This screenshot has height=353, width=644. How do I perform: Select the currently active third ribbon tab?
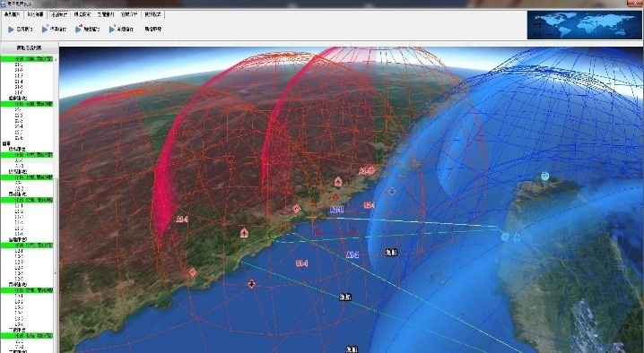(58, 14)
